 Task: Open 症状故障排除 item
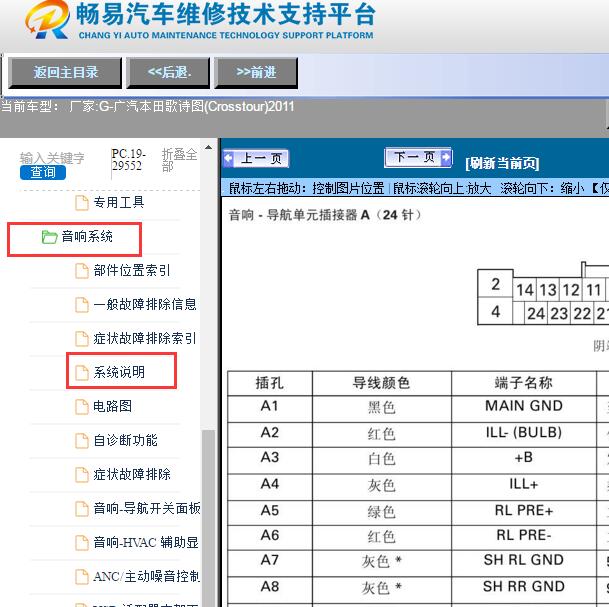(132, 474)
